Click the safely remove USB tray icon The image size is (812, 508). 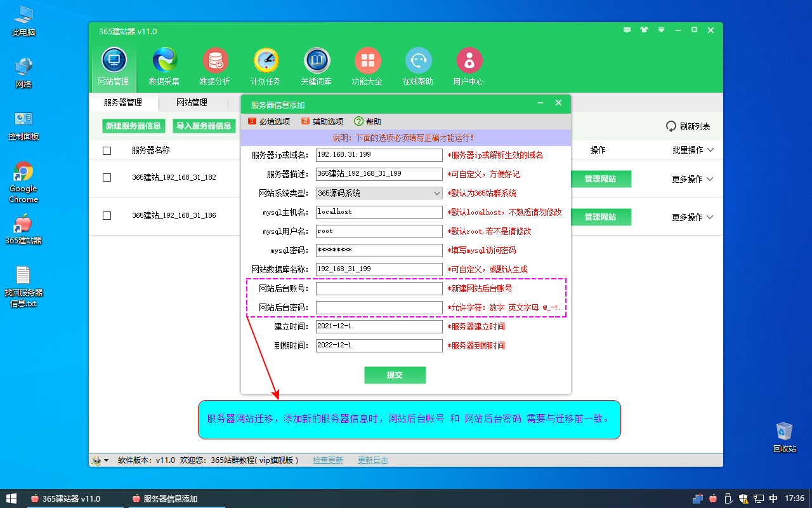tap(729, 498)
